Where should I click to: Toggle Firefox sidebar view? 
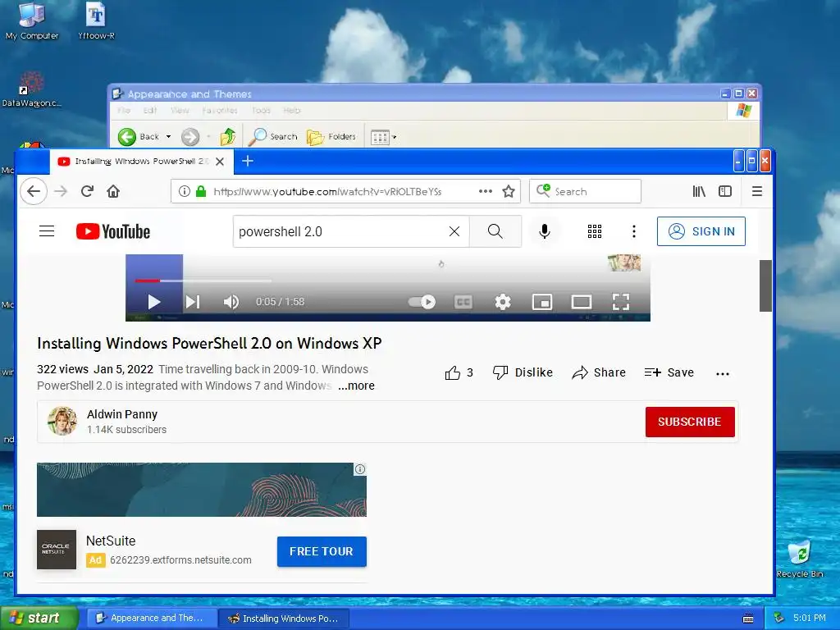click(725, 191)
